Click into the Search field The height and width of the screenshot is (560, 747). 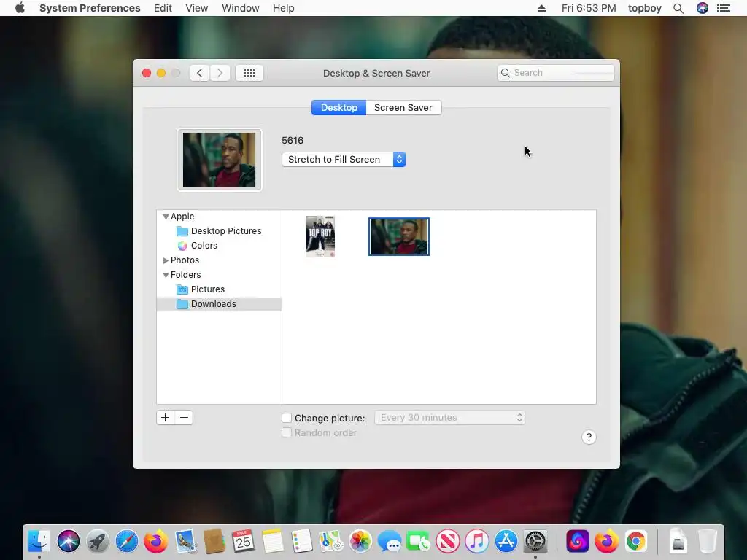click(555, 73)
